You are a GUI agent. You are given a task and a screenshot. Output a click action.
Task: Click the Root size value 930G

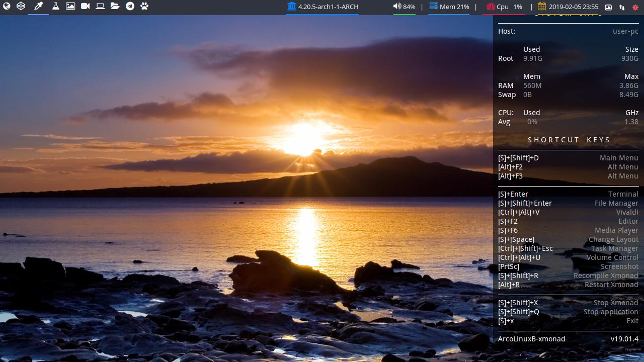pyautogui.click(x=630, y=58)
